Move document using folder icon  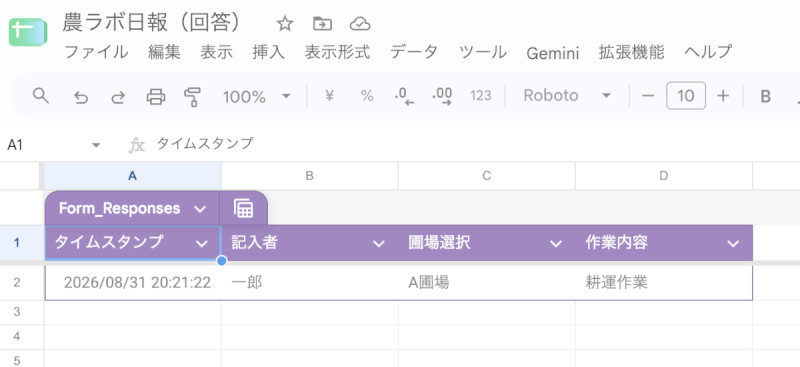[322, 23]
